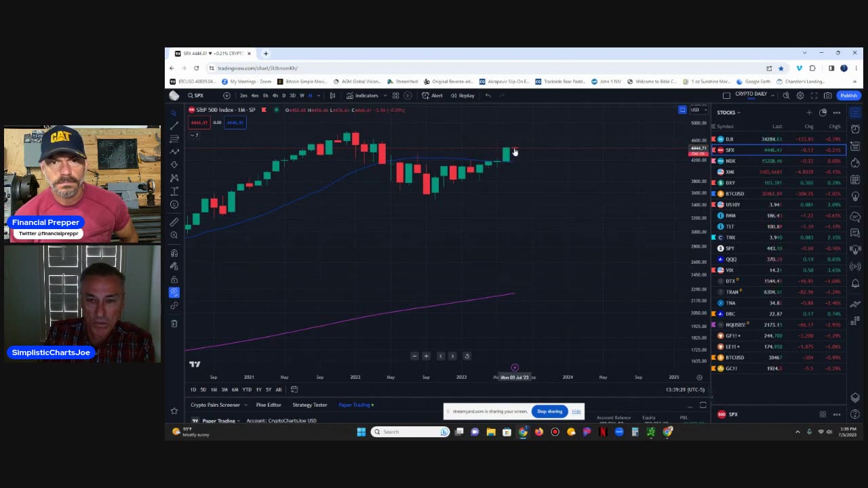Open chart settings gear icon
Screen dimensions: 868x488
pos(800,96)
